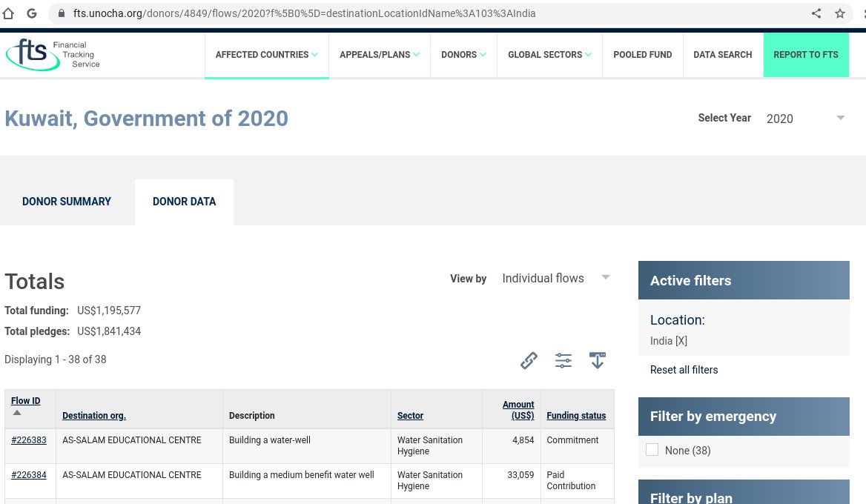866x504 pixels.
Task: Click the padlock site security icon
Action: click(x=62, y=13)
